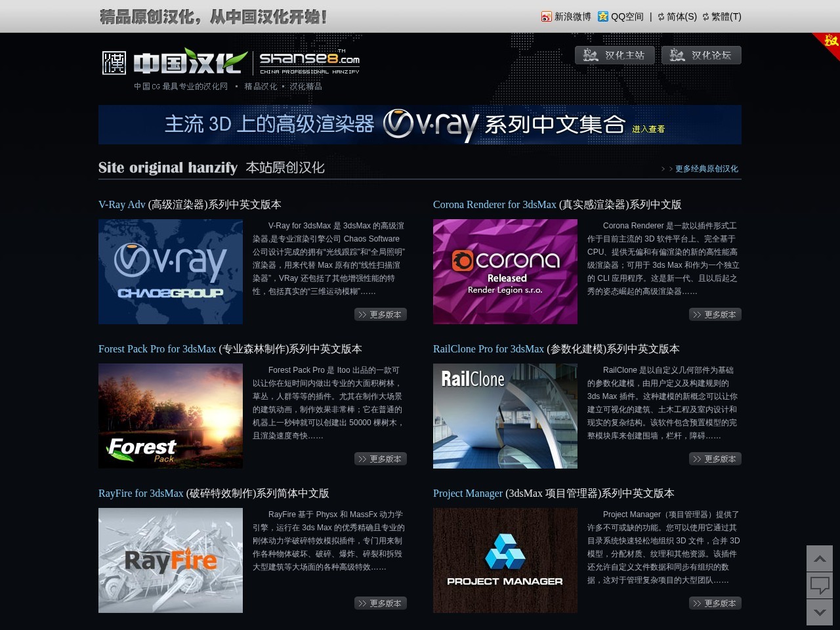840x630 pixels.
Task: Click 更多版本 under RailClone description
Action: [x=715, y=459]
